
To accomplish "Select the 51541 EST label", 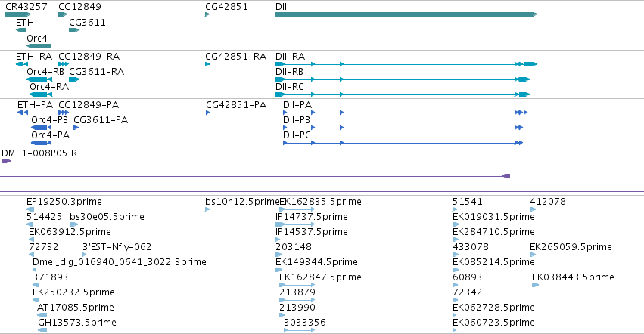I will (x=468, y=202).
